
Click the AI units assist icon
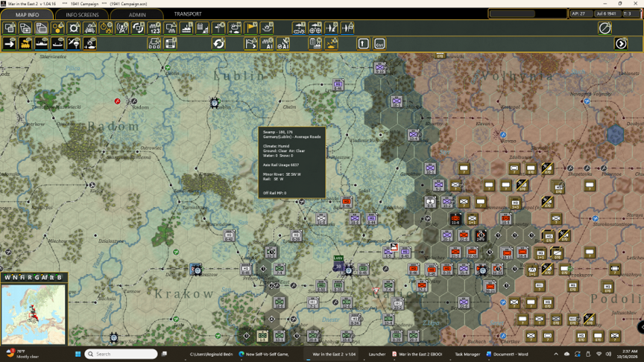coord(267,43)
